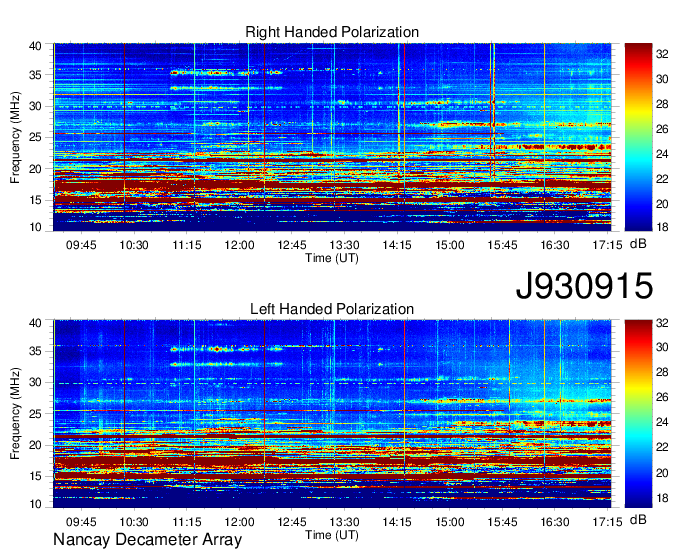The width and height of the screenshot is (680, 552).
Task: Click the 'Right Handed Polarization' plot title
Action: [332, 32]
